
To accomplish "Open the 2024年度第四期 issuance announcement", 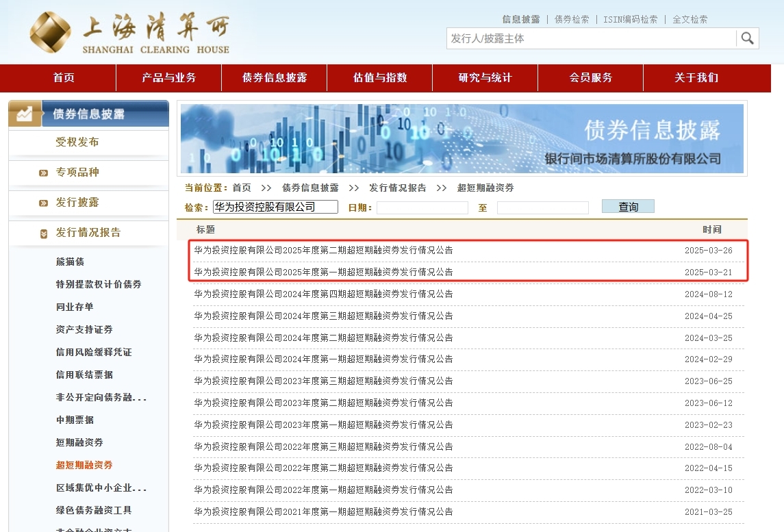I will [323, 294].
